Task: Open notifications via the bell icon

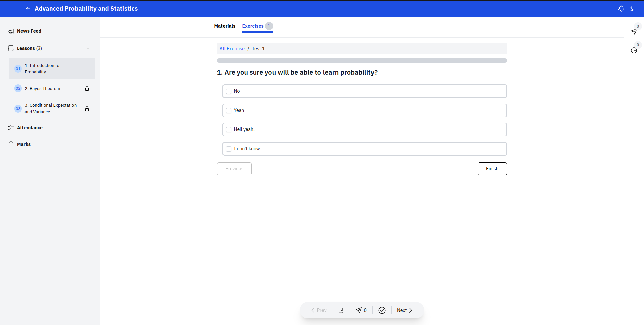Action: [621, 9]
